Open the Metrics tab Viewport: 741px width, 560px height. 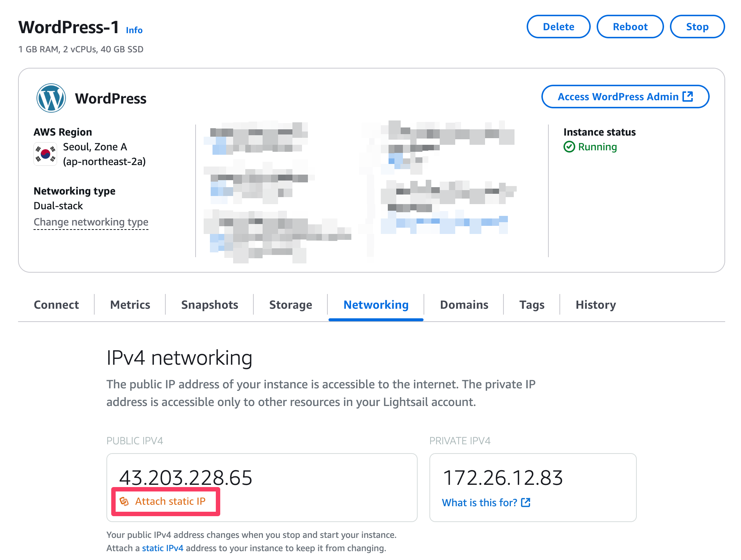[130, 305]
